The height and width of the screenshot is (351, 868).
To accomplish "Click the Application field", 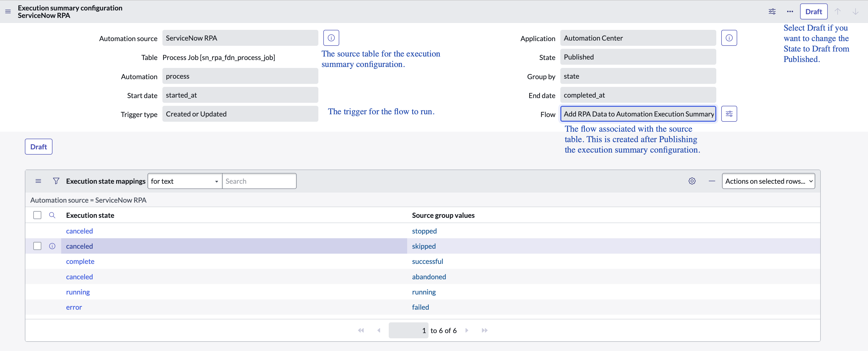I will coord(638,38).
